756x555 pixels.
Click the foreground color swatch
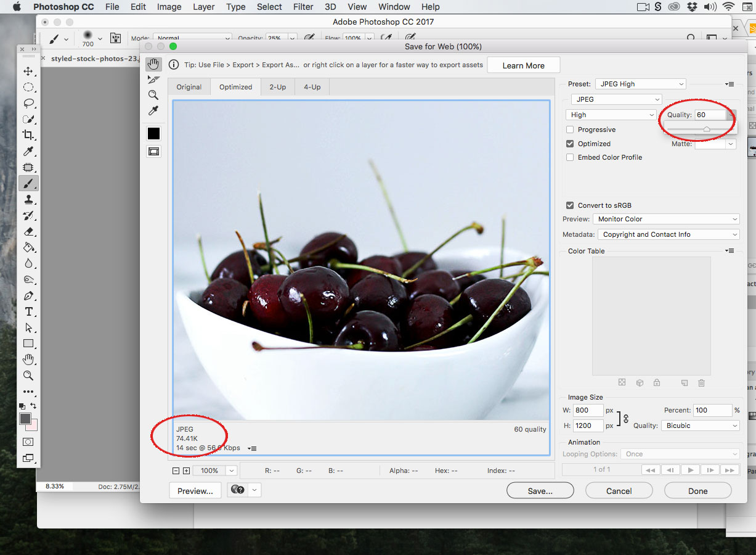(x=25, y=419)
